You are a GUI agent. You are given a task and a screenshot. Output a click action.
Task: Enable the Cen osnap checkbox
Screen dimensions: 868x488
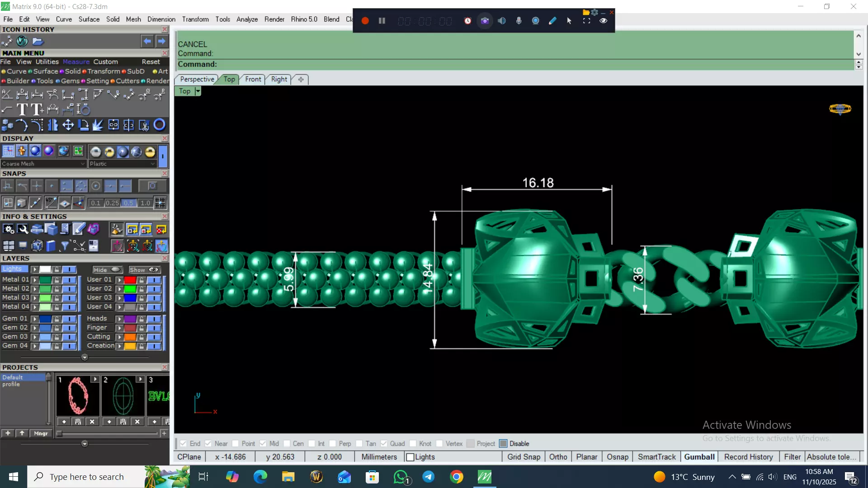[287, 444]
